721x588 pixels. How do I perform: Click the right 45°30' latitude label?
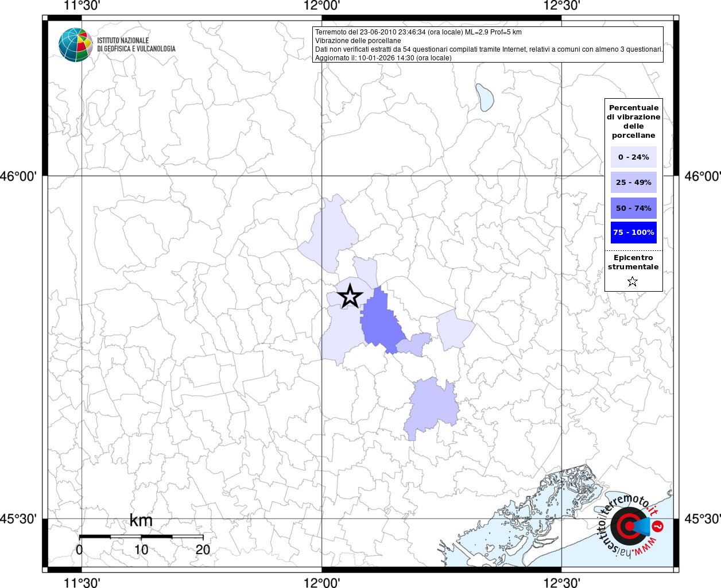point(703,519)
